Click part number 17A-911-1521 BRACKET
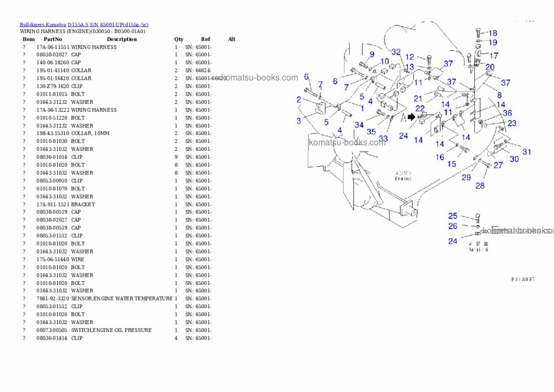Viewport: 554px width, 392px height. pos(52,204)
